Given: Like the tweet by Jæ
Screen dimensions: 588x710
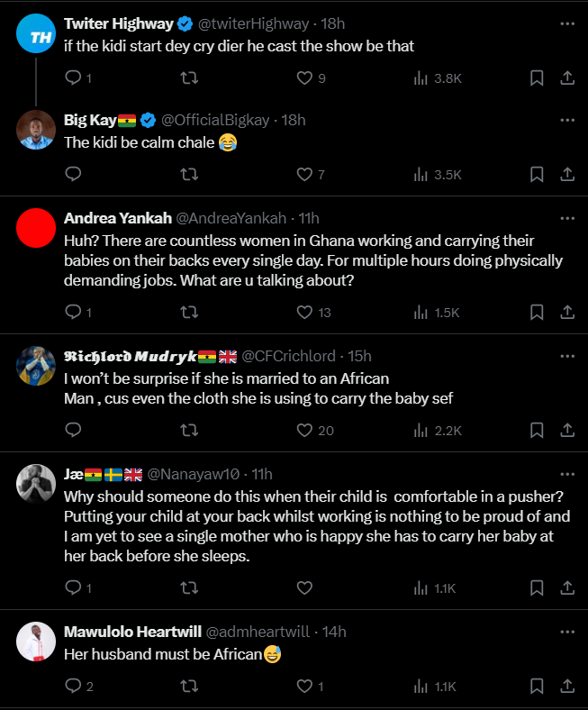Looking at the screenshot, I should [x=305, y=588].
